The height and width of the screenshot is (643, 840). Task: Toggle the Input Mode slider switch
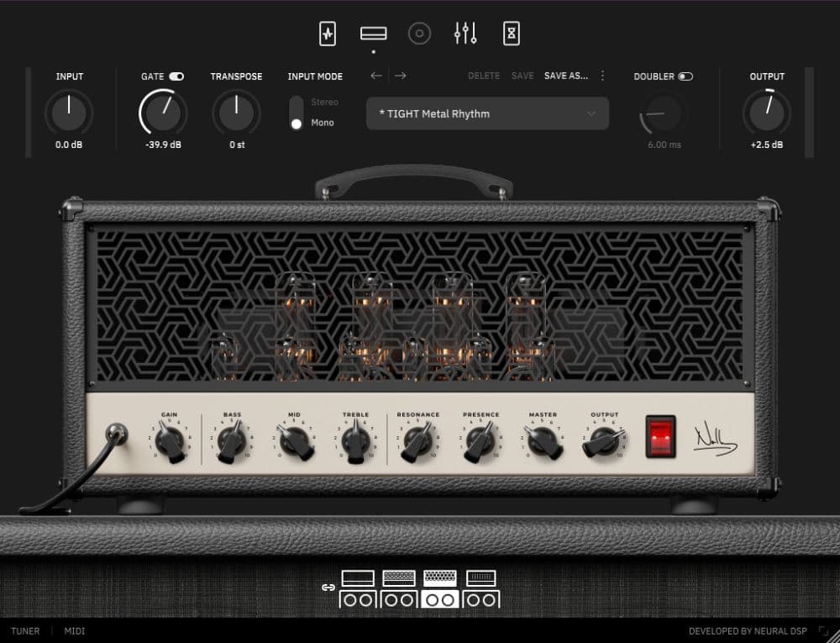297,113
